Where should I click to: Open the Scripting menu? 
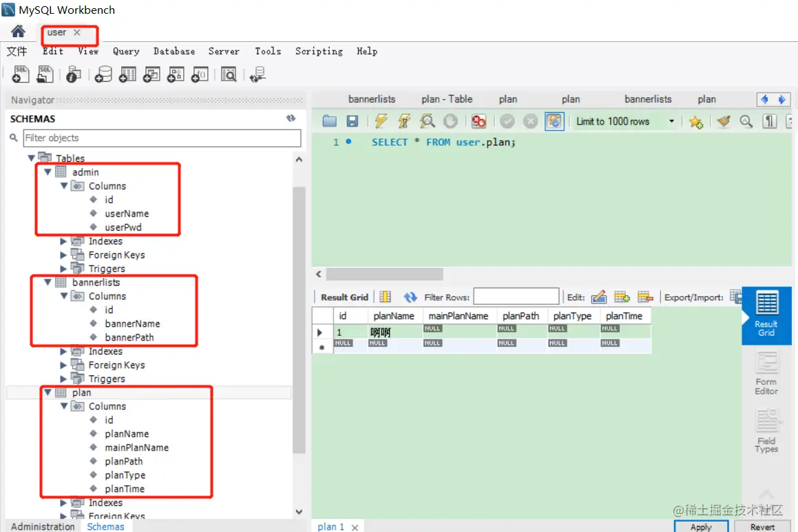[x=319, y=51]
